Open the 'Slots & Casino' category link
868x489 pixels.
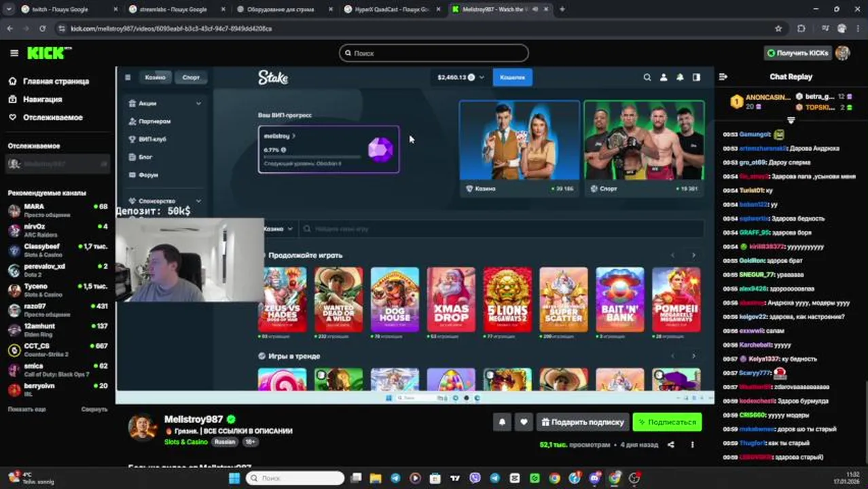click(x=185, y=441)
